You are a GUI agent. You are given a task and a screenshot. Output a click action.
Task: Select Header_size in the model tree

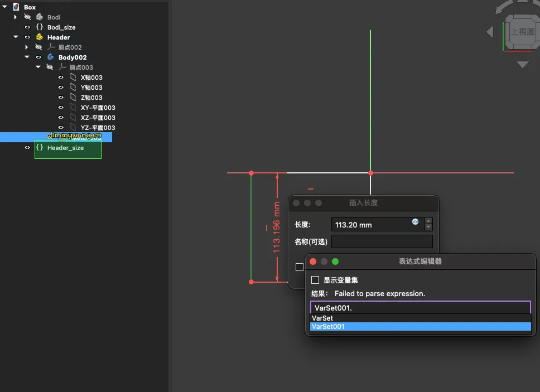pos(65,148)
